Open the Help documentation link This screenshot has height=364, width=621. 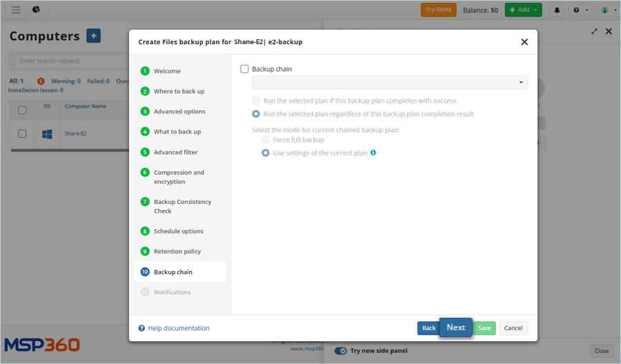178,329
